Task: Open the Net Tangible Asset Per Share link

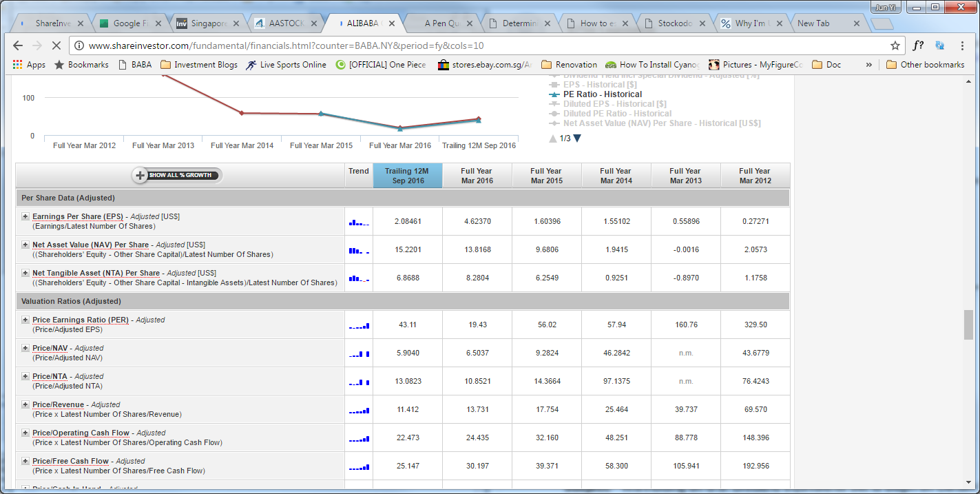Action: coord(96,274)
